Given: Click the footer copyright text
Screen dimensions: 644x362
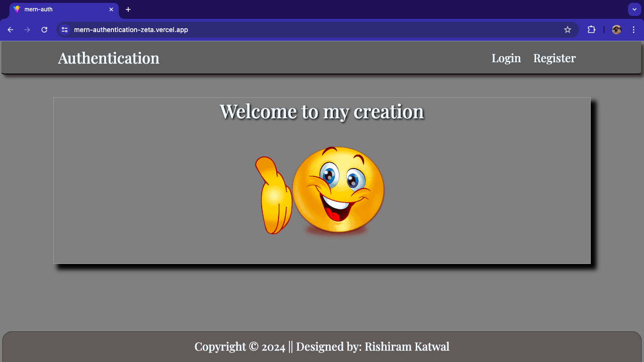Looking at the screenshot, I should (322, 347).
